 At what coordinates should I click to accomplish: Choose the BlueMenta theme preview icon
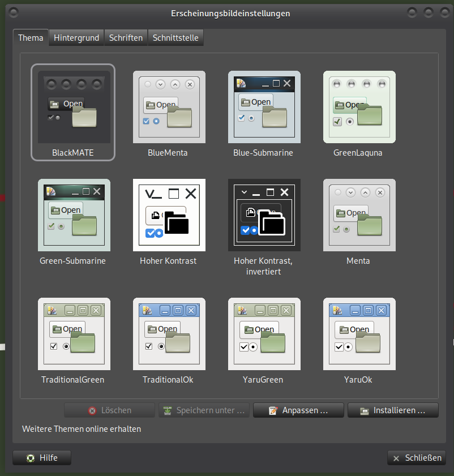point(169,107)
